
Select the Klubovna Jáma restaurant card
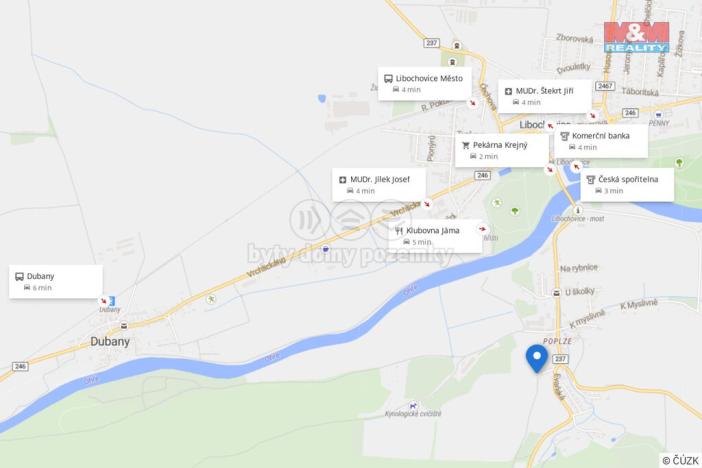(x=435, y=236)
